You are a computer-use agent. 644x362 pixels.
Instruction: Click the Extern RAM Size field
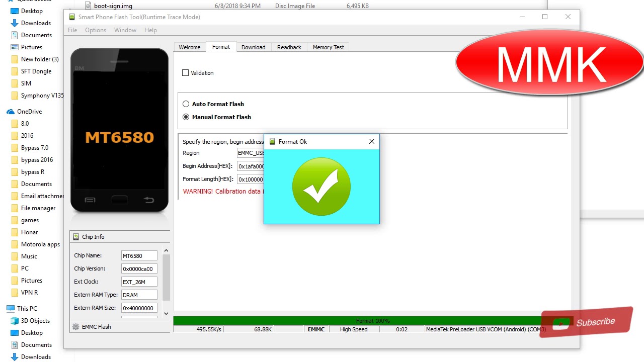[139, 308]
